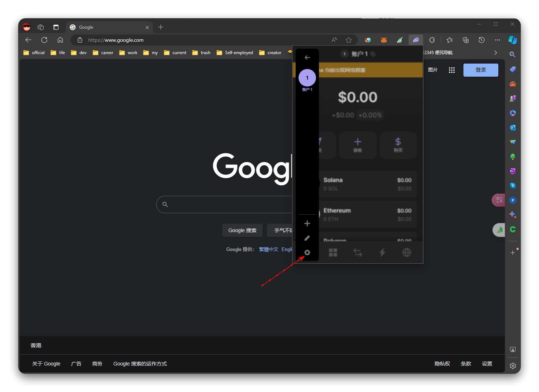
Task: Click the shield globe extension icon
Action: tap(368, 40)
